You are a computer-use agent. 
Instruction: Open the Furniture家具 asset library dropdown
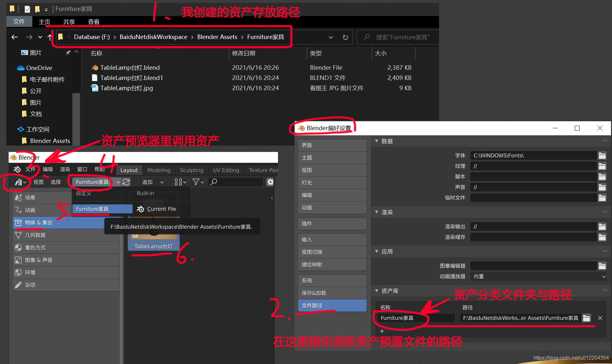(97, 182)
